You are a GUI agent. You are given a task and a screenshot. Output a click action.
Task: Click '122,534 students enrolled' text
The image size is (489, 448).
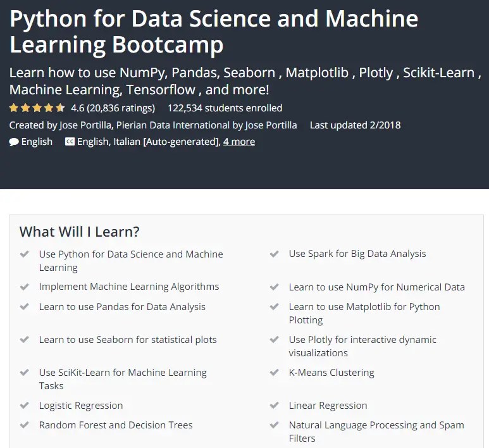click(x=225, y=108)
